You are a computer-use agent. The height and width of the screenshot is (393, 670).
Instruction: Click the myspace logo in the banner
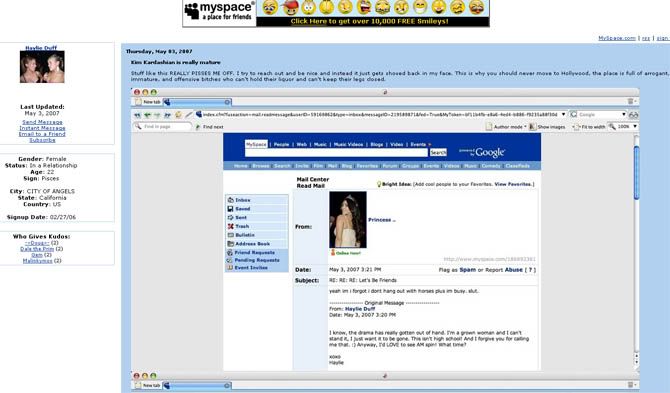coord(219,13)
